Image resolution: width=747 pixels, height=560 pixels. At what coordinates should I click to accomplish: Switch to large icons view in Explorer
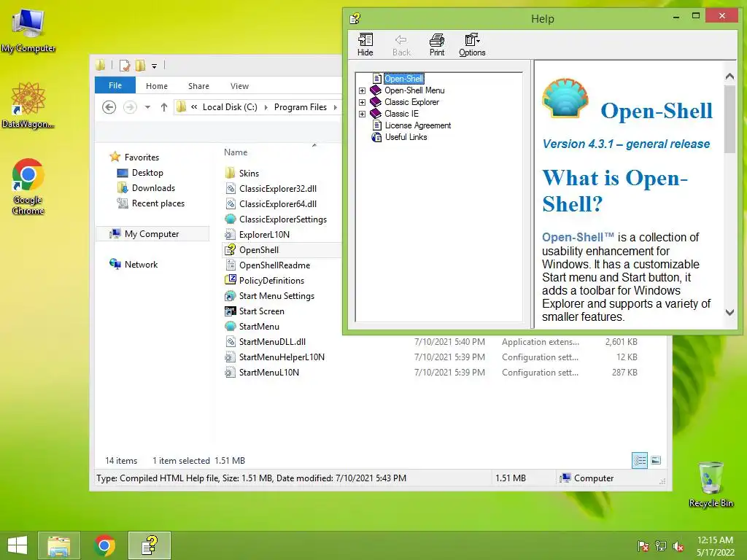click(656, 460)
